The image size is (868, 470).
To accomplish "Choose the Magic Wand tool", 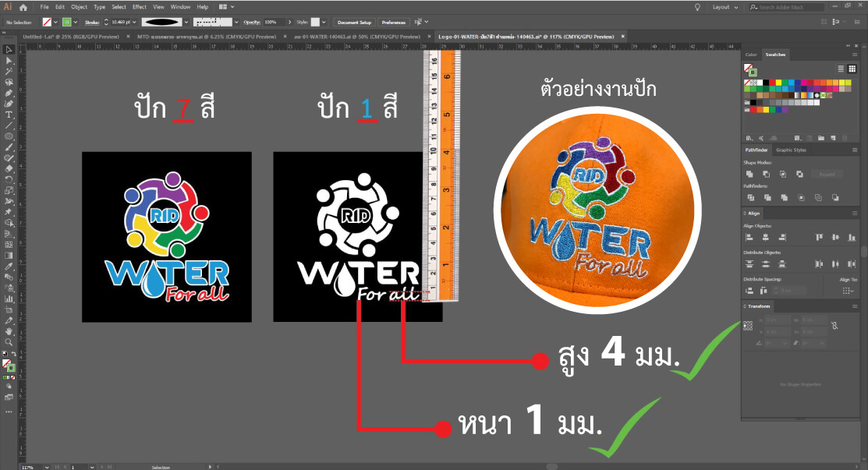I will pos(9,72).
